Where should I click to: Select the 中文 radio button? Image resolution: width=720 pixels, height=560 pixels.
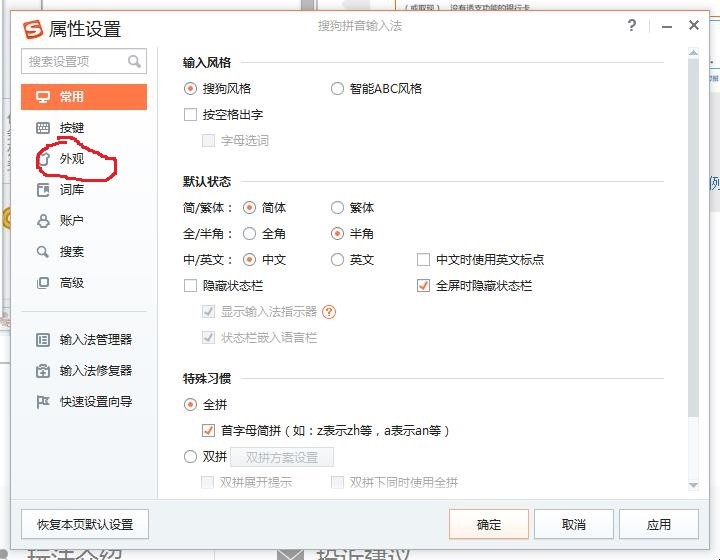[249, 260]
